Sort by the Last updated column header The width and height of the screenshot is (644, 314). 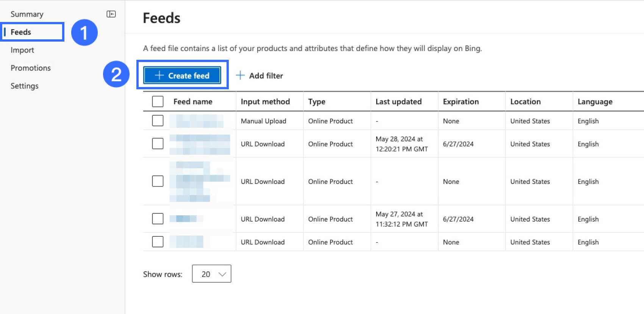click(399, 102)
